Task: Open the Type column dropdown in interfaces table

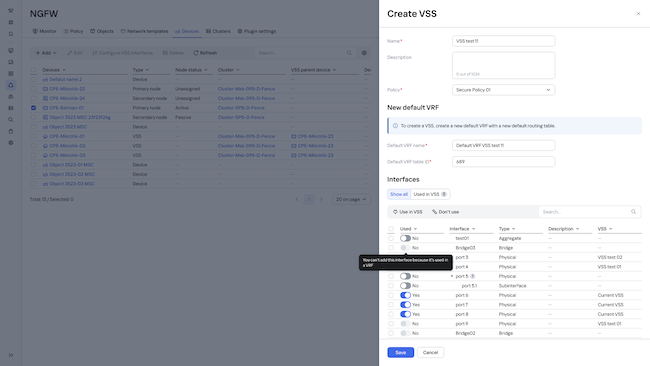Action: point(513,229)
